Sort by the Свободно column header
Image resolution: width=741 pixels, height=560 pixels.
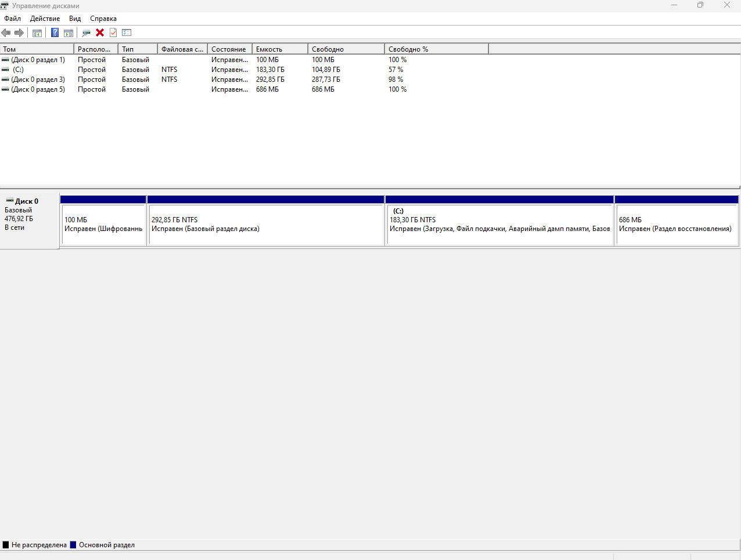click(x=347, y=49)
